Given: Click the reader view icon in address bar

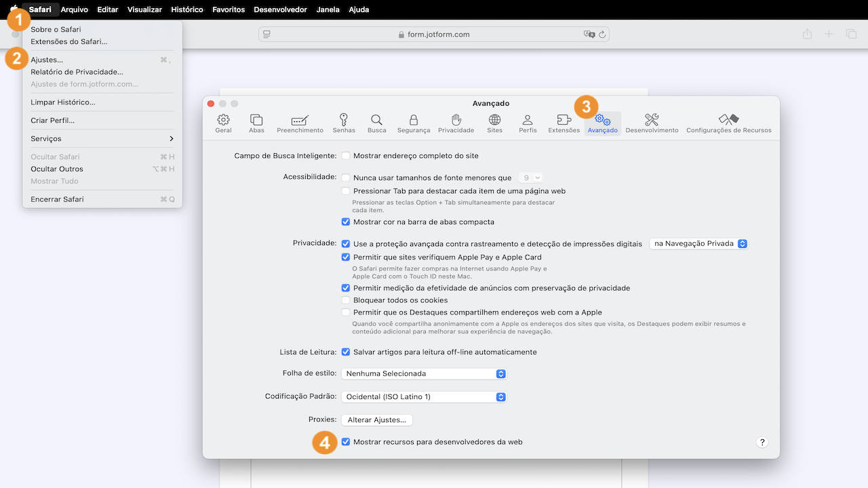Looking at the screenshot, I should click(x=267, y=35).
